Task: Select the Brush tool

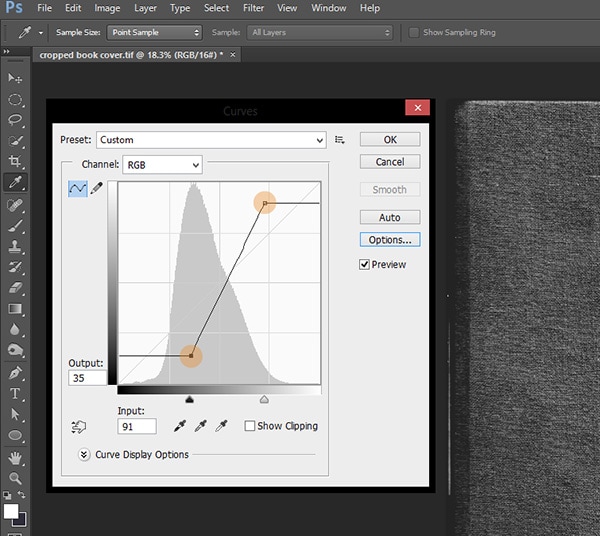Action: point(15,226)
